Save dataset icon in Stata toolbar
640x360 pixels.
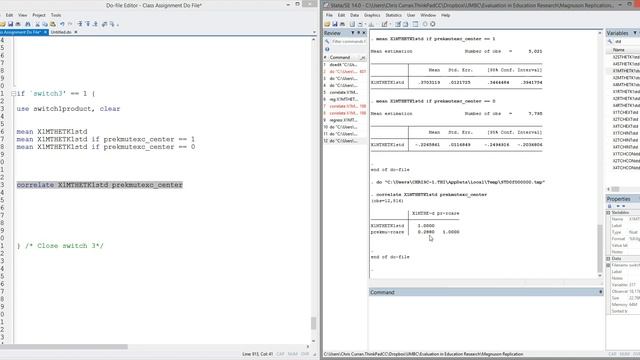[335, 24]
